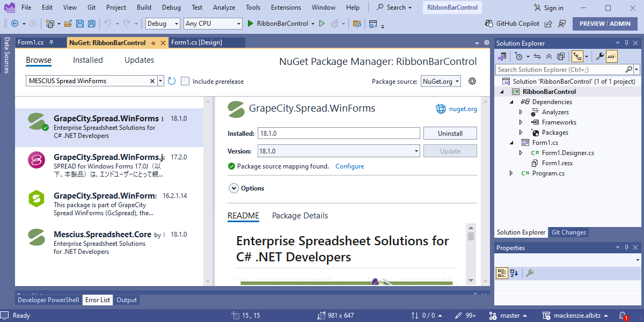Screen dimensions: 644x322
Task: Open the Debug configuration dropdown
Action: pos(163,24)
